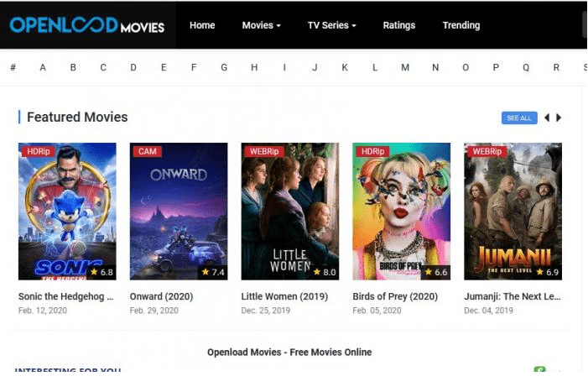
Task: Filter titles by letter B
Action: (x=73, y=67)
